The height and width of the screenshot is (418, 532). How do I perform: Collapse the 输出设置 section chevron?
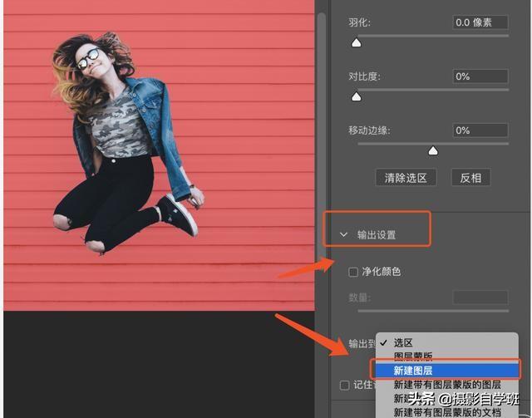point(344,235)
